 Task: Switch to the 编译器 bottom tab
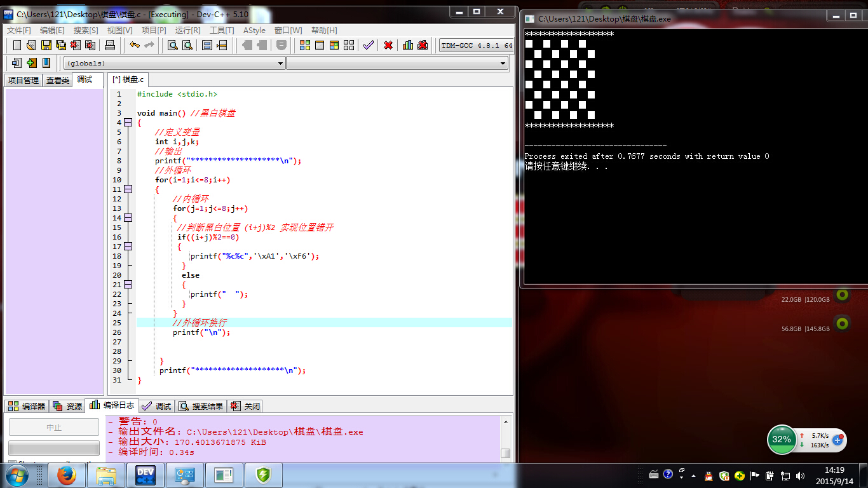click(x=27, y=406)
